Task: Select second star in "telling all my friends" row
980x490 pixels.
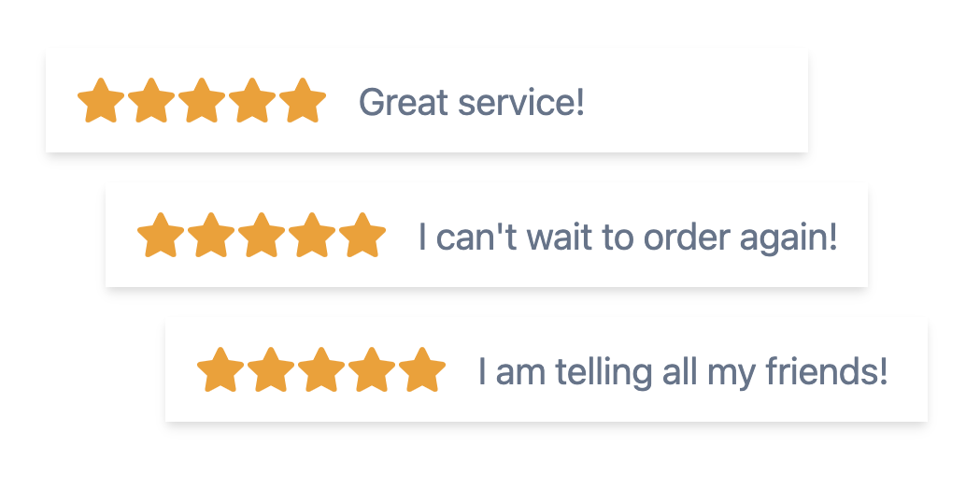Action: click(x=271, y=370)
